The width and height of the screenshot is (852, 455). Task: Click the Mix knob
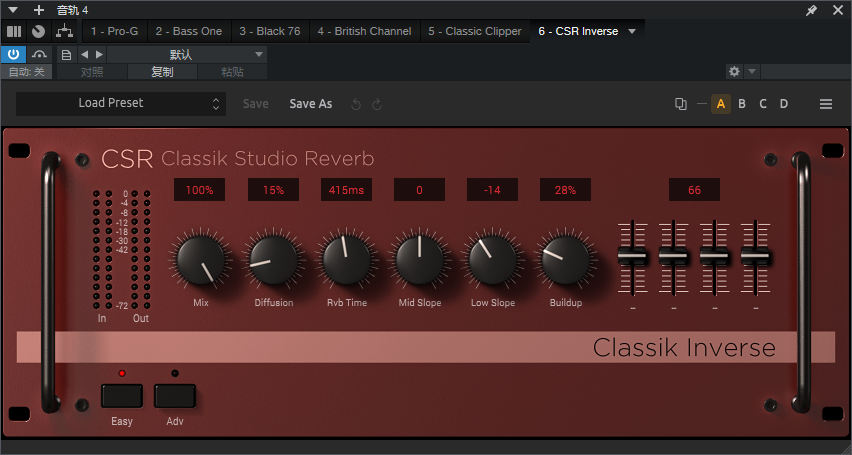pyautogui.click(x=201, y=260)
